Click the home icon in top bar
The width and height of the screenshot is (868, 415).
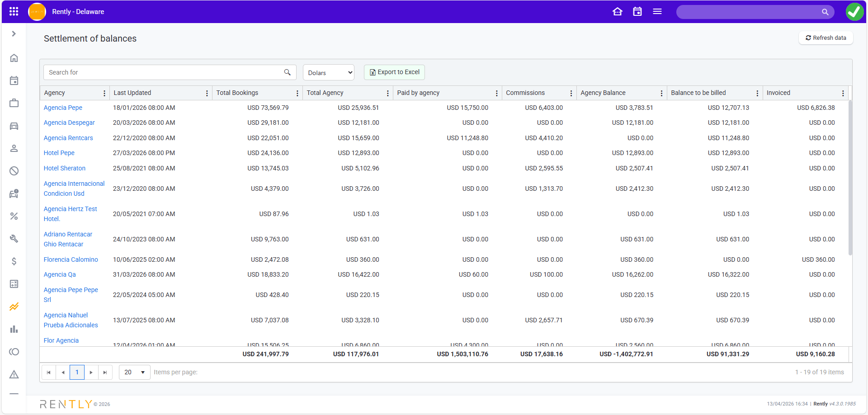click(618, 12)
